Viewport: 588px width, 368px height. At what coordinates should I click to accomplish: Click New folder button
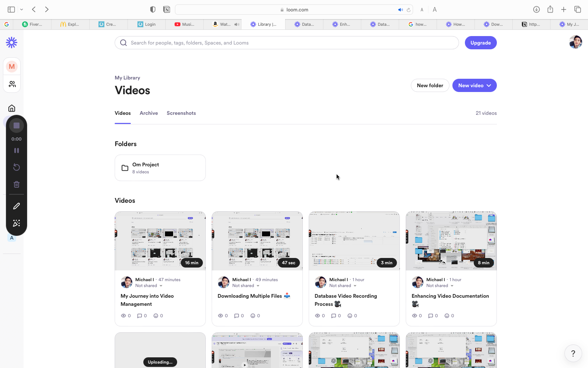tap(430, 85)
